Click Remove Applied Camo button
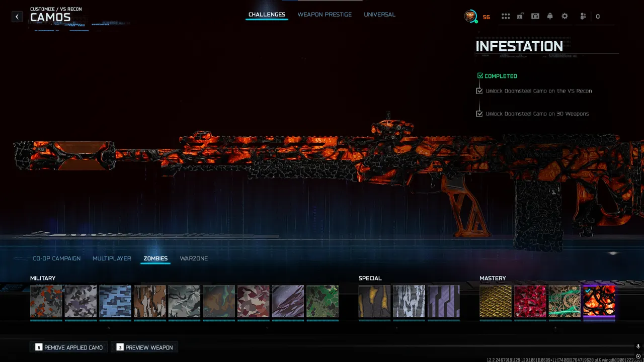The height and width of the screenshot is (362, 644). pyautogui.click(x=69, y=347)
